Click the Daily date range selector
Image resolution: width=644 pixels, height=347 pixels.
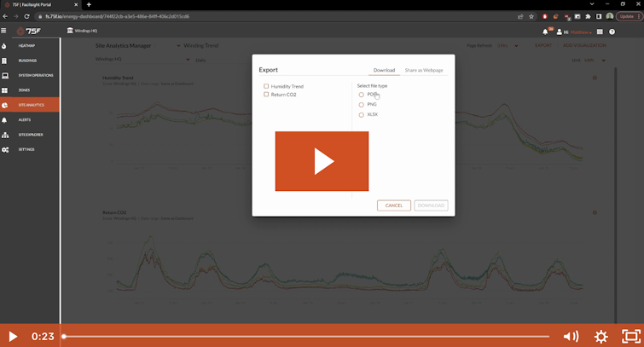(x=200, y=61)
